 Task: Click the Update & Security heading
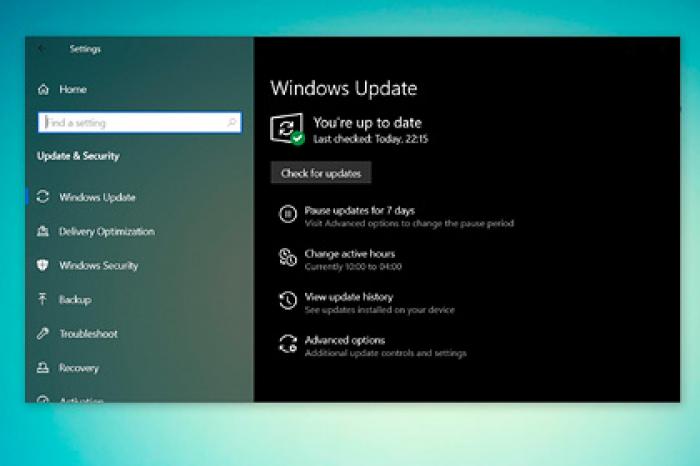78,156
